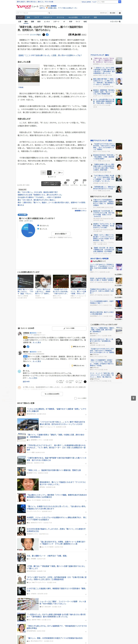Screen dimensions: 138x644
Task: Click the scroll-to-top arrow button
Action: [x=133, y=398]
